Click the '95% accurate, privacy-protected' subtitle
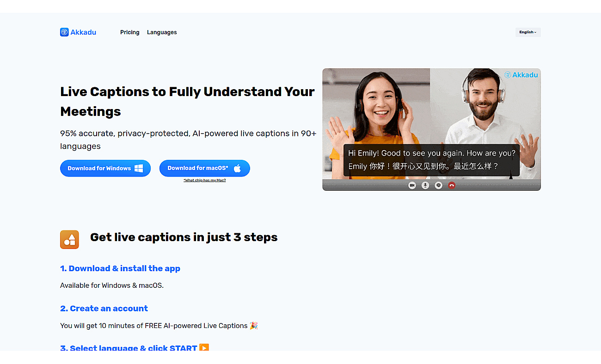601x364 pixels. 188,140
